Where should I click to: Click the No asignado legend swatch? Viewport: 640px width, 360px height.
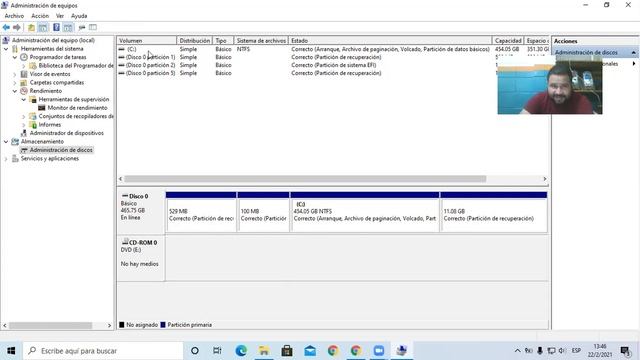coord(122,325)
